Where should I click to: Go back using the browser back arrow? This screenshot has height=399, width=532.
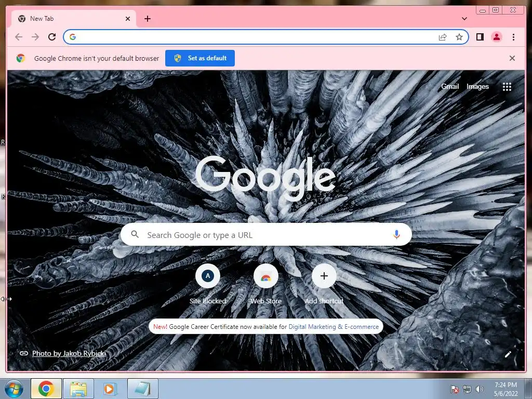pos(19,37)
